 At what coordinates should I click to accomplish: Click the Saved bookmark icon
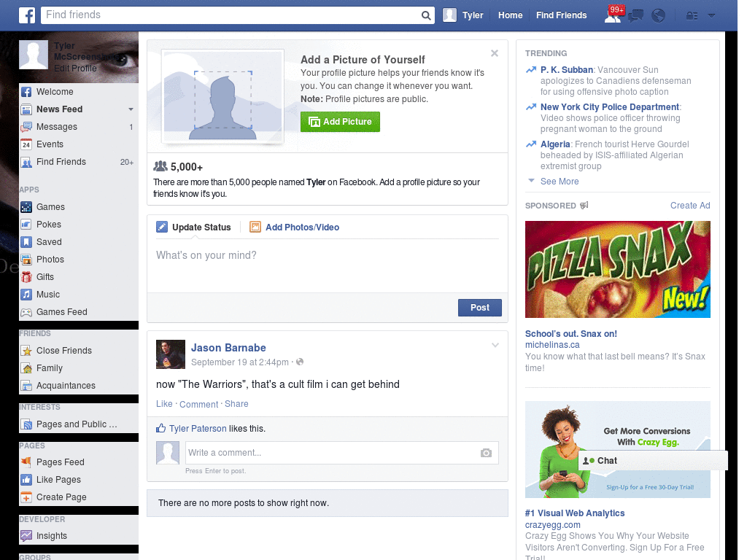(x=26, y=242)
